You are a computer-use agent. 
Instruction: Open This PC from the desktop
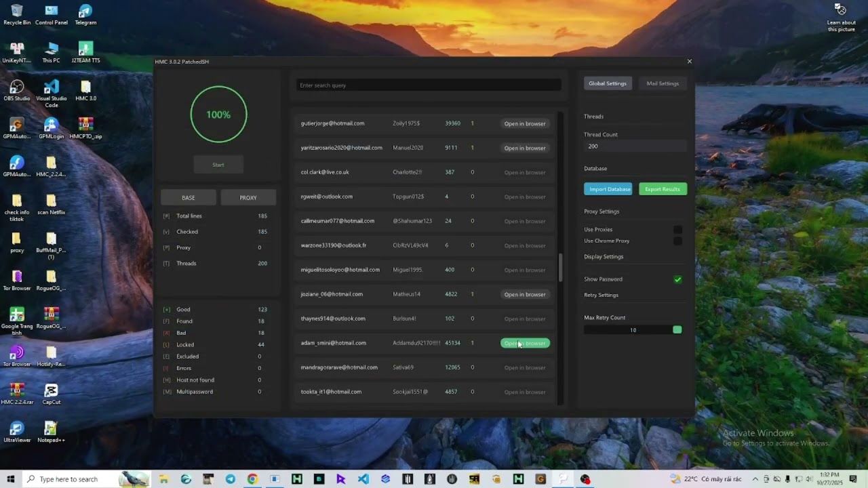pos(51,52)
